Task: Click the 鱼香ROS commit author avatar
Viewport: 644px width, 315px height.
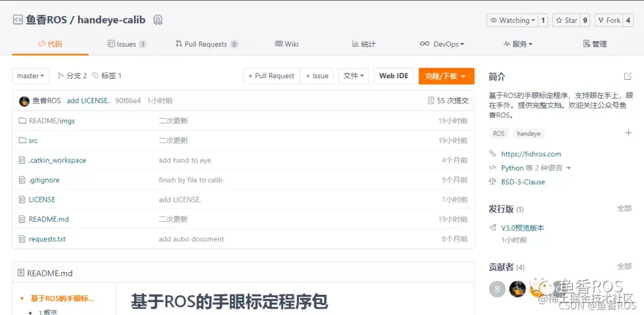Action: click(24, 101)
